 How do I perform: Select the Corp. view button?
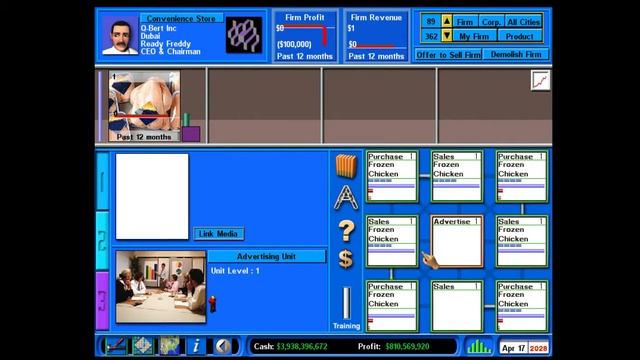[x=491, y=22]
